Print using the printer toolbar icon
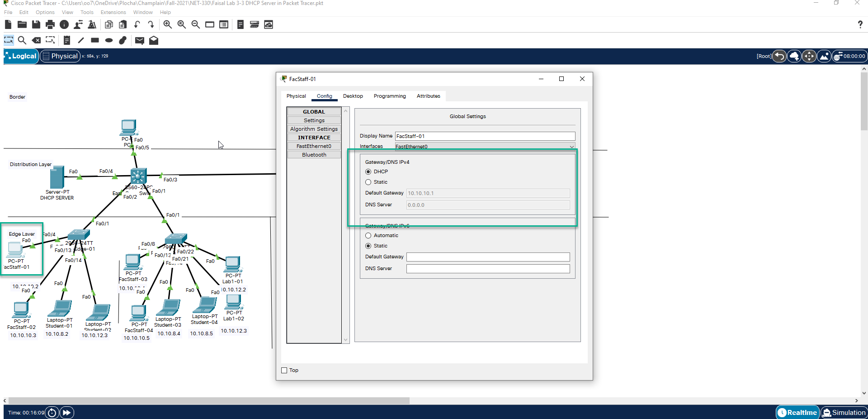Image resolution: width=868 pixels, height=419 pixels. coord(50,24)
